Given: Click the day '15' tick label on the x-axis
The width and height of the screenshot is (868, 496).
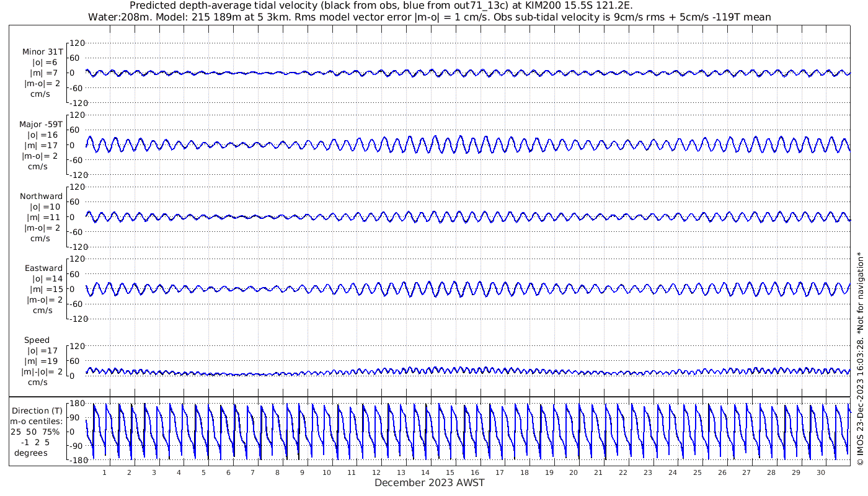Looking at the screenshot, I should point(450,472).
